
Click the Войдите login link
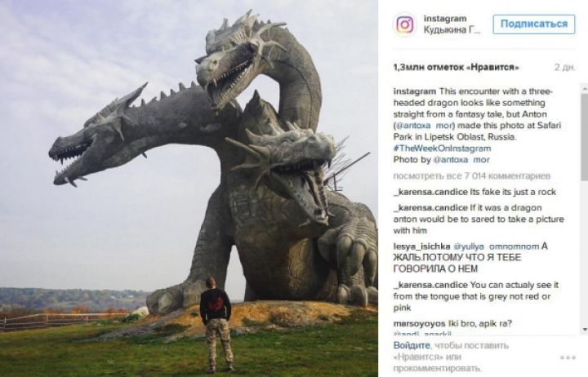(412, 345)
